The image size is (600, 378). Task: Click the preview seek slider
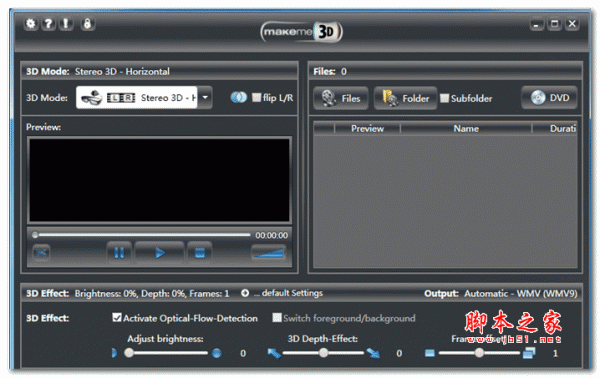[142, 235]
